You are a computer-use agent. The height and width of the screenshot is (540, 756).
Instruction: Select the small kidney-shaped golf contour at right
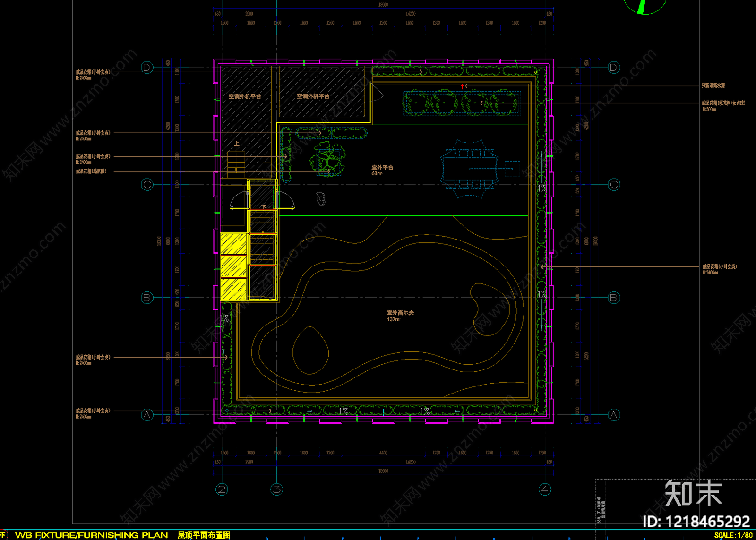tap(490, 309)
